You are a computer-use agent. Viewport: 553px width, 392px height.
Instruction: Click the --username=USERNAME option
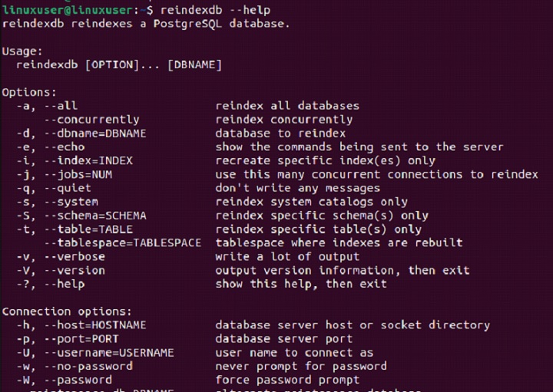click(108, 352)
